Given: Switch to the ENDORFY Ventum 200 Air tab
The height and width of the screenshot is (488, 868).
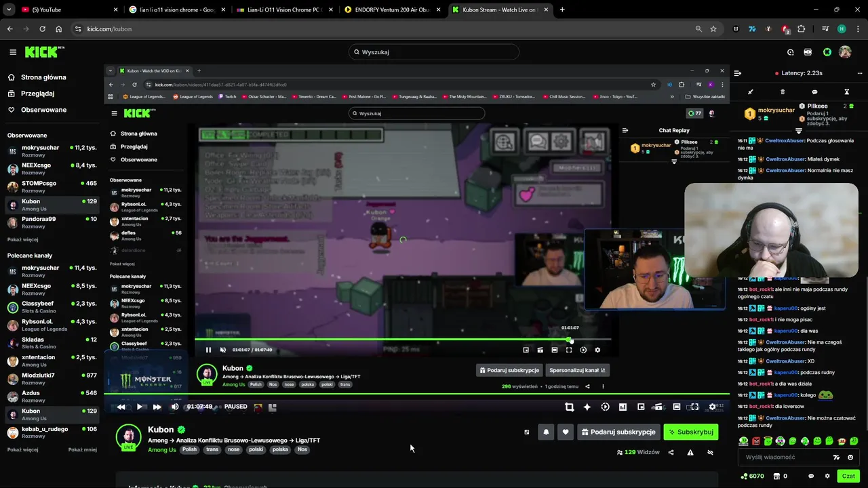Looking at the screenshot, I should click(391, 9).
